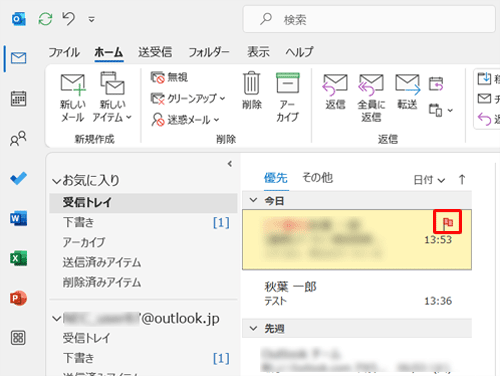
Task: Open the 日付 sort dropdown
Action: pos(429,180)
